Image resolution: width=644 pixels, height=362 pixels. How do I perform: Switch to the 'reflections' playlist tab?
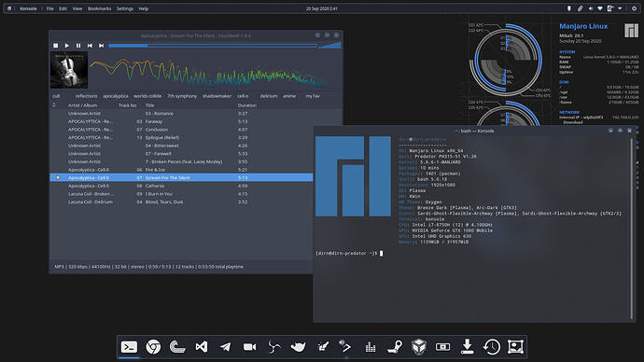coord(86,96)
